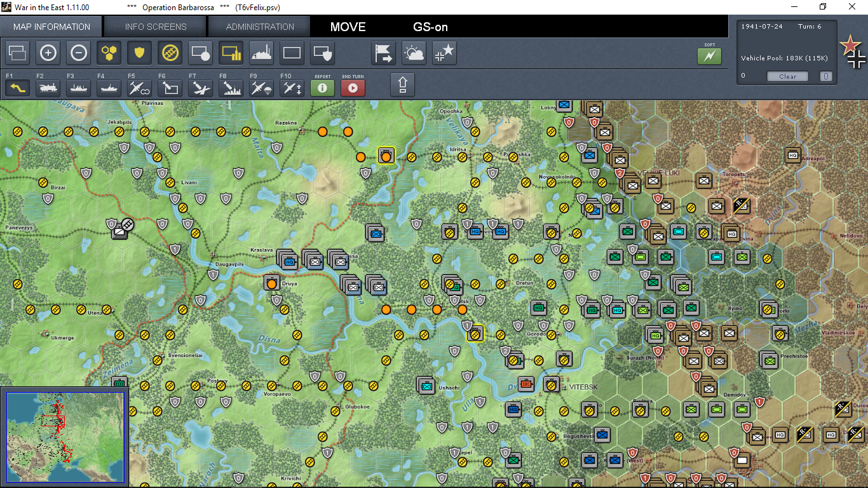Toggle the rectangle-with-circle map overlay
The width and height of the screenshot is (868, 488).
201,53
